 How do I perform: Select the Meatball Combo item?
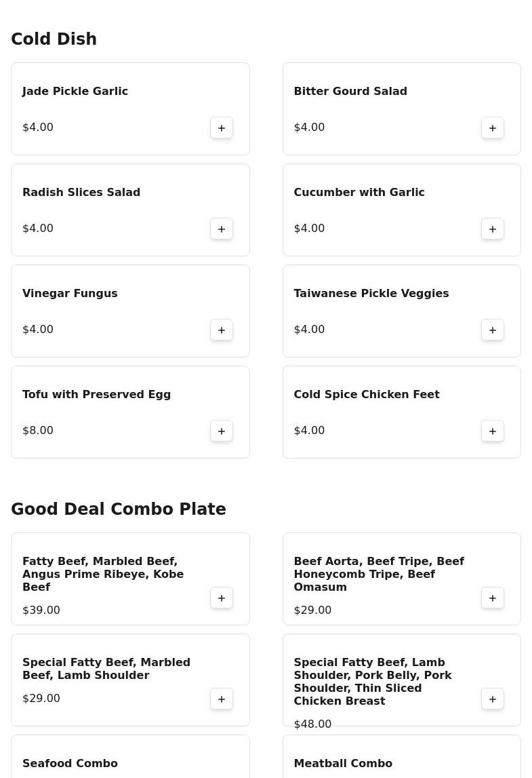(343, 763)
